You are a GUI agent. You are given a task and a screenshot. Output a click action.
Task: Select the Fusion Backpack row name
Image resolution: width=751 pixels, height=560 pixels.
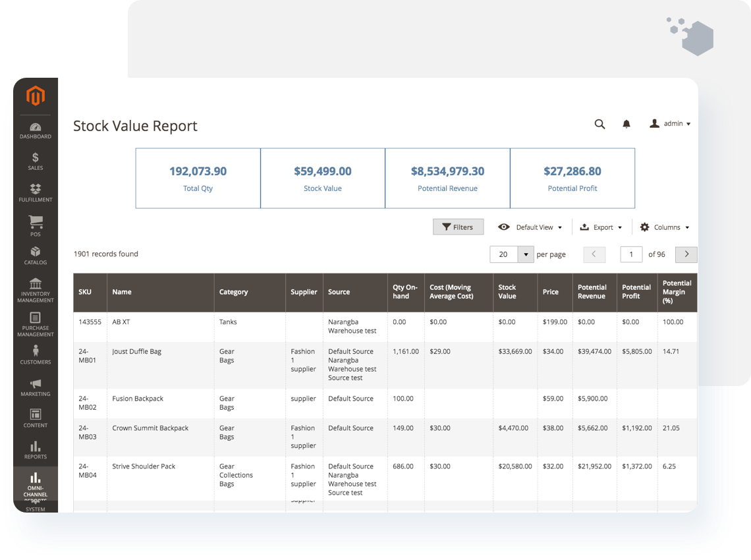pos(138,399)
